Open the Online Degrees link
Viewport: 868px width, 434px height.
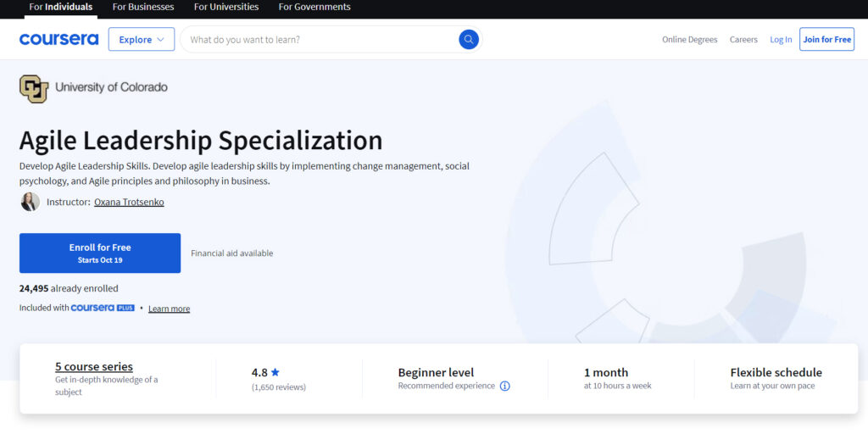[x=689, y=40]
